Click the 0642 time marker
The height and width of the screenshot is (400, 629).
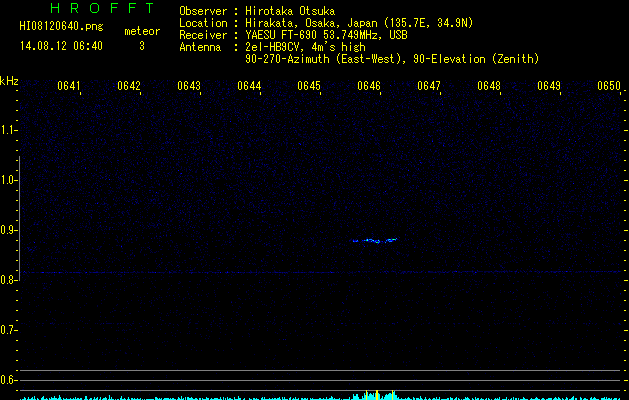pyautogui.click(x=129, y=86)
